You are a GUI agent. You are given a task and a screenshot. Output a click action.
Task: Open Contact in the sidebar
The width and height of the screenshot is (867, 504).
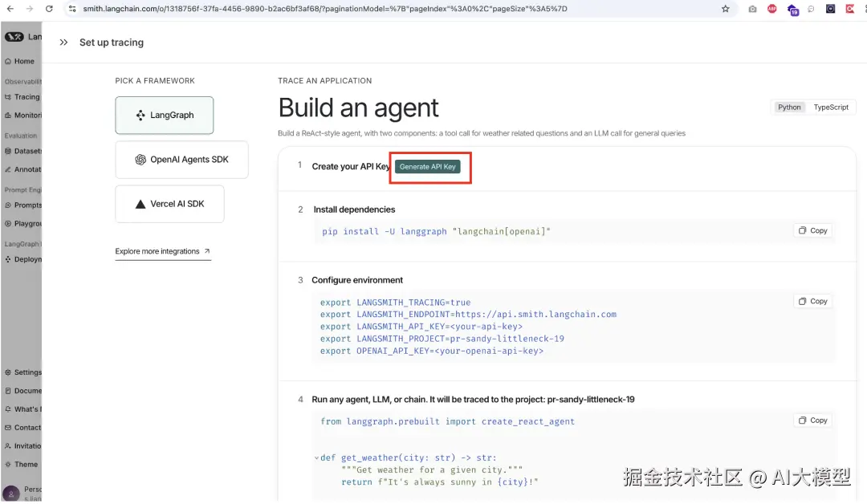click(22, 428)
